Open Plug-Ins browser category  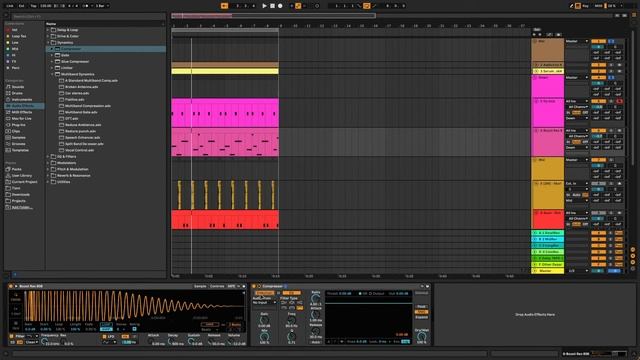18,125
